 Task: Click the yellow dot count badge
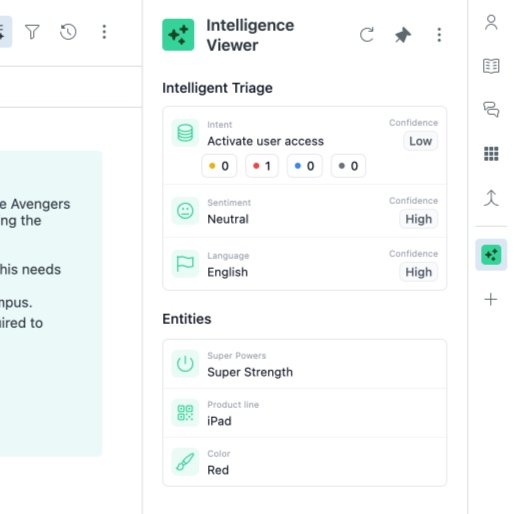[x=219, y=166]
